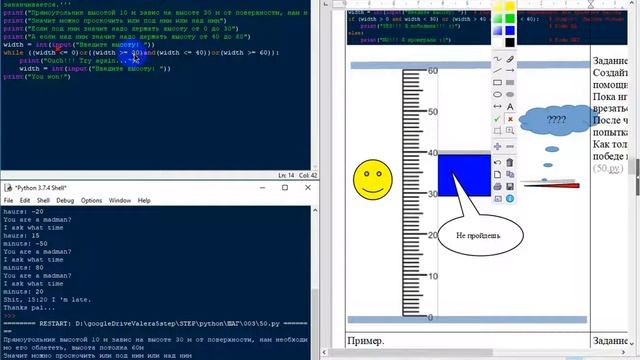Pick the pale yellow color swatch
640x360 pixels.
click(498, 7)
